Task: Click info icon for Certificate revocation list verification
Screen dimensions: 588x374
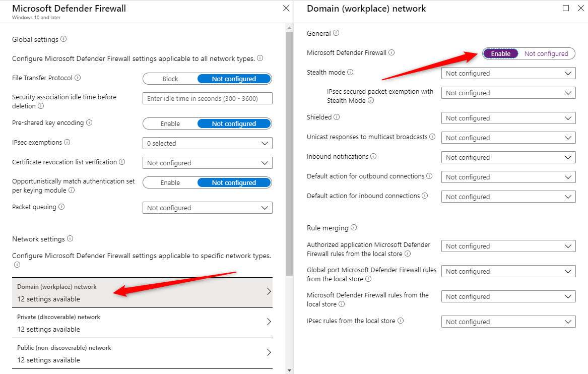Action: click(122, 162)
